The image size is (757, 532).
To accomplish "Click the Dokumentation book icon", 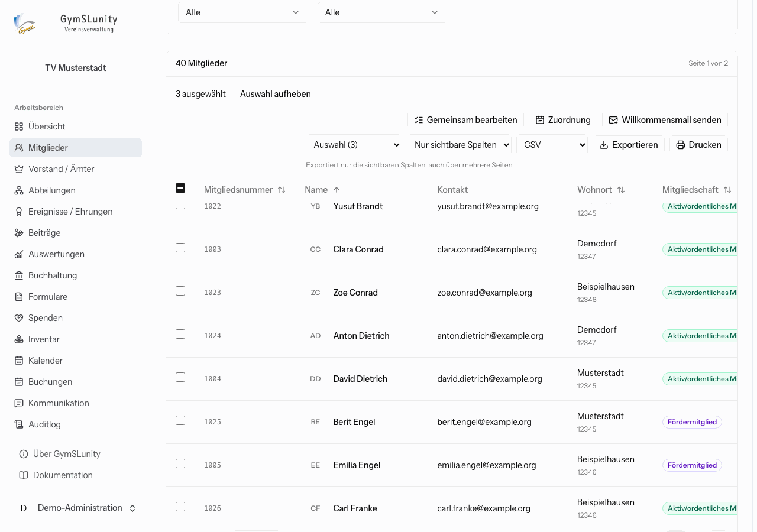I will (x=24, y=475).
